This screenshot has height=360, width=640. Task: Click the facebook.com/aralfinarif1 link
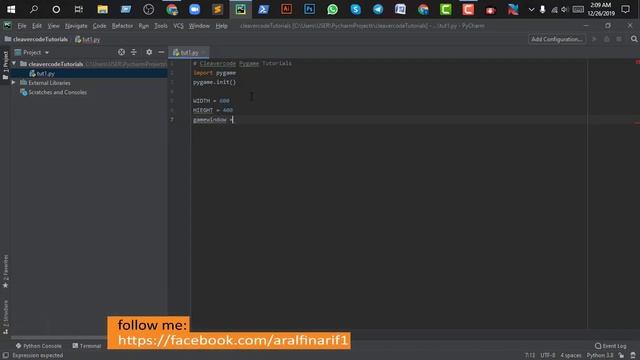233,340
